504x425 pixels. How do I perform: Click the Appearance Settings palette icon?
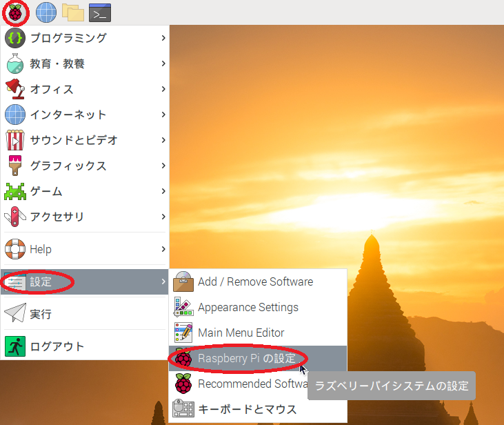pos(183,307)
